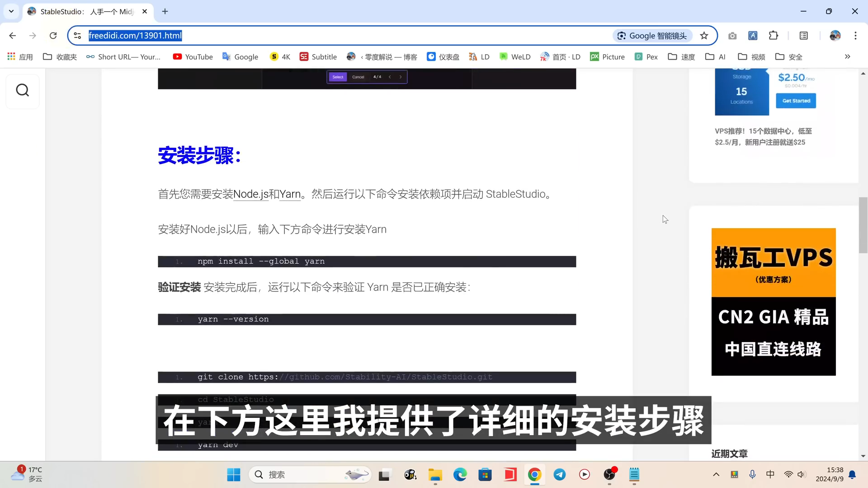View site information icon in address bar

77,36
